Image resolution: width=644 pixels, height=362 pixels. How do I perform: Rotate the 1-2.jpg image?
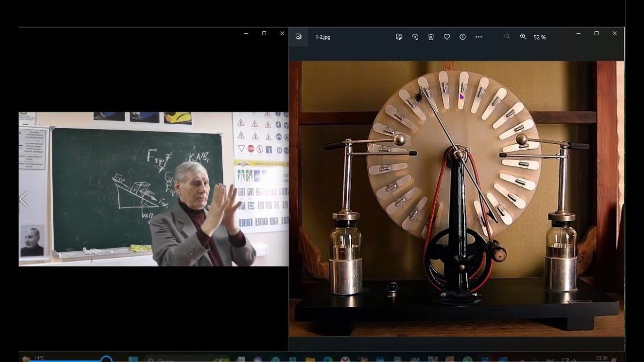(x=415, y=37)
